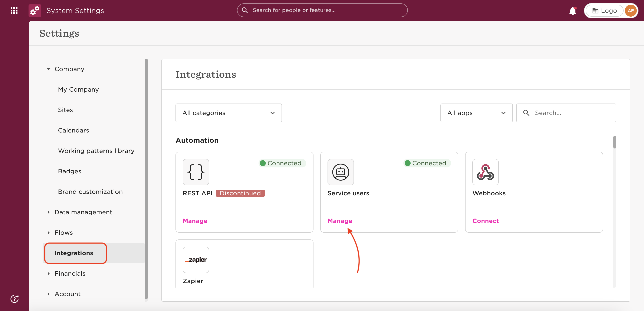
Task: Click the Logo company button
Action: [605, 10]
